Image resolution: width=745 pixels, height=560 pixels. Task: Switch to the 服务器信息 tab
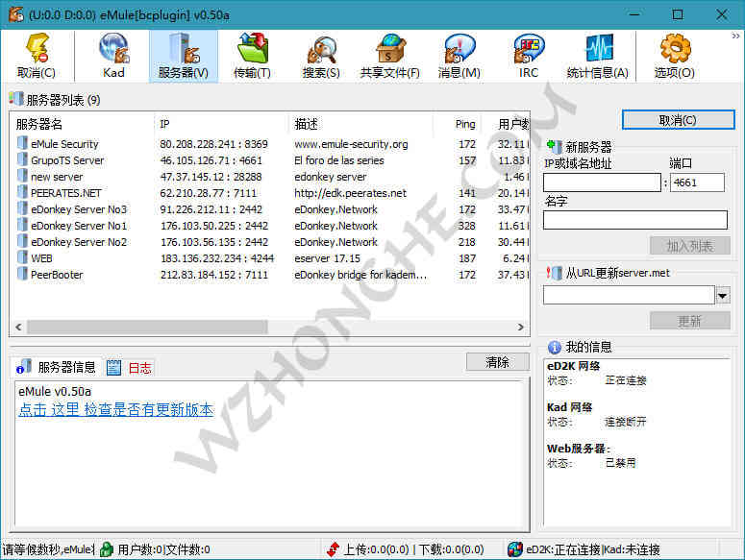click(x=56, y=367)
